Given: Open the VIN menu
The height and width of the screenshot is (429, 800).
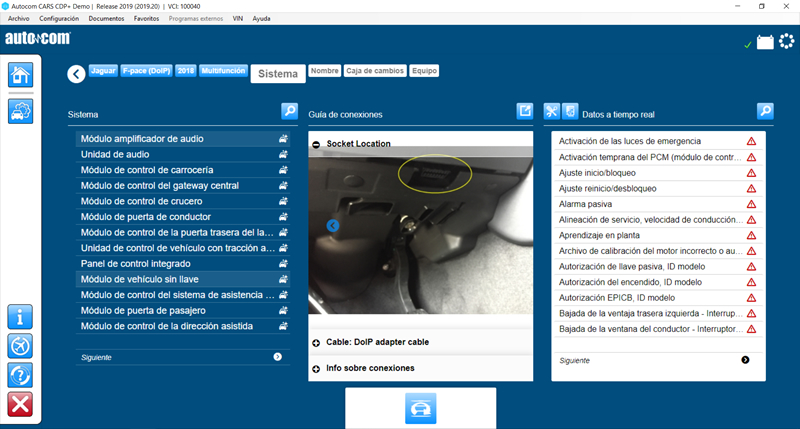Looking at the screenshot, I should click(238, 18).
